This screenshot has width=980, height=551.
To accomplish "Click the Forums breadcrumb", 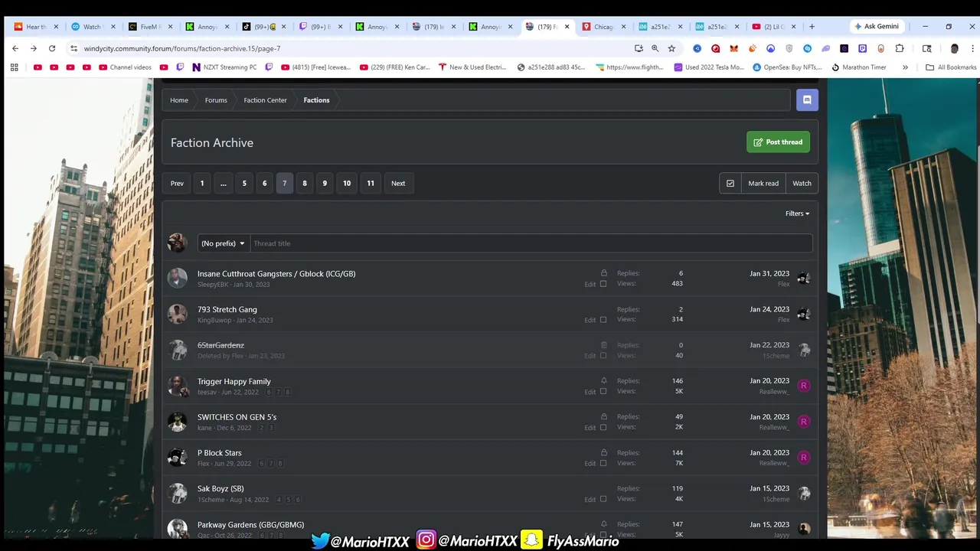I will click(x=216, y=100).
